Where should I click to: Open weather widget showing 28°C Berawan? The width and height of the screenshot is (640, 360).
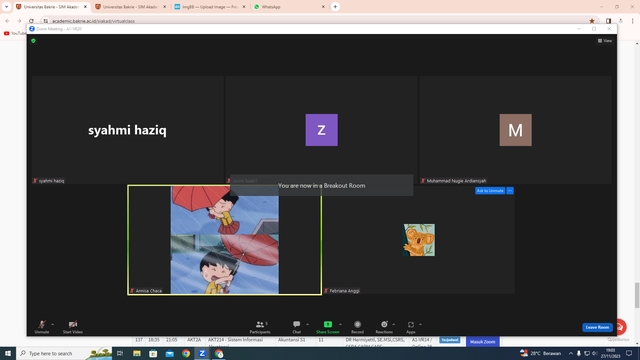point(540,353)
